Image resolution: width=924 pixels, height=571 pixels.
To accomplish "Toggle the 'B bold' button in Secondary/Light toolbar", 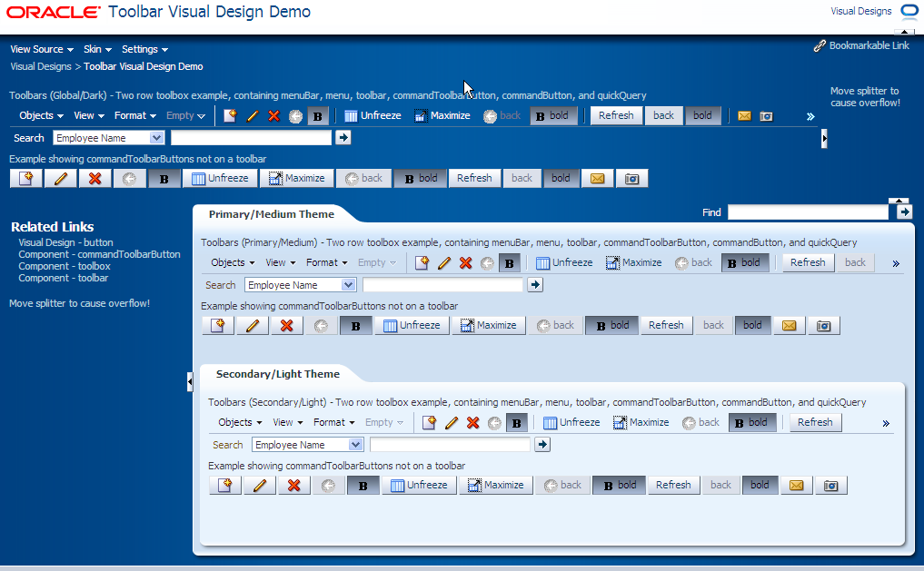I will [751, 423].
